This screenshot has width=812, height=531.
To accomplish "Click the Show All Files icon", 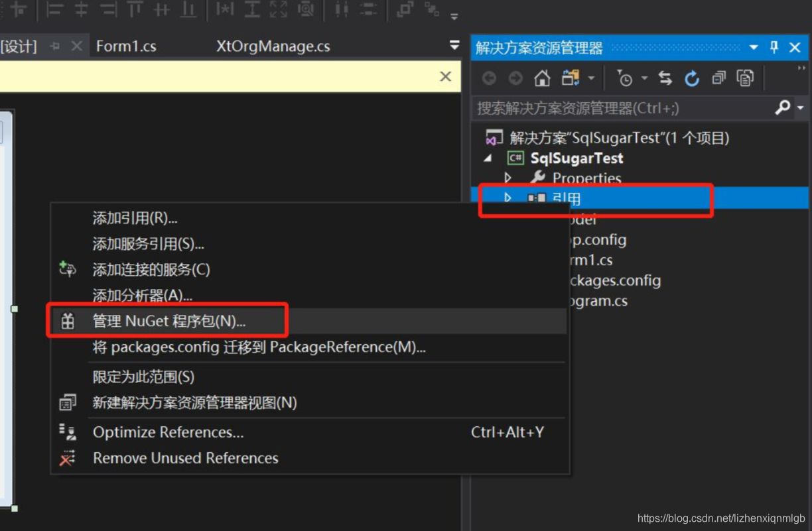I will tap(746, 78).
